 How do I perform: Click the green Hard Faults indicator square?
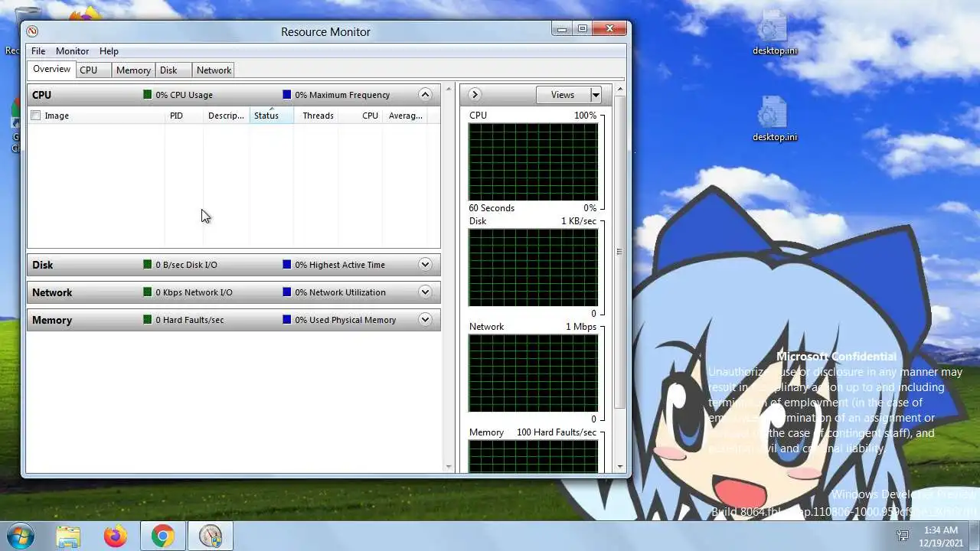[x=148, y=320]
